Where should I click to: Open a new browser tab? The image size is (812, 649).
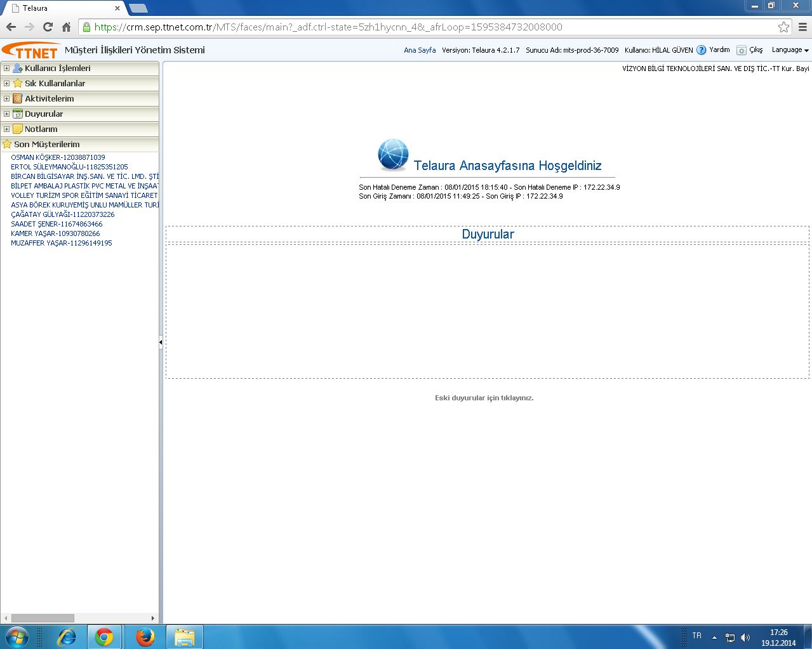tap(138, 8)
